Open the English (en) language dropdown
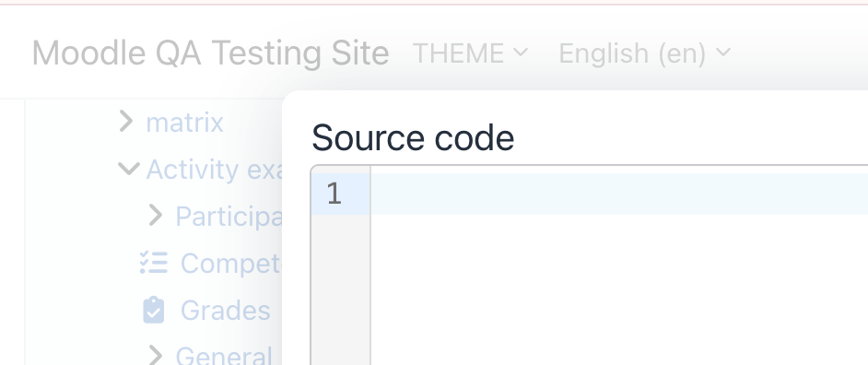 tap(644, 53)
